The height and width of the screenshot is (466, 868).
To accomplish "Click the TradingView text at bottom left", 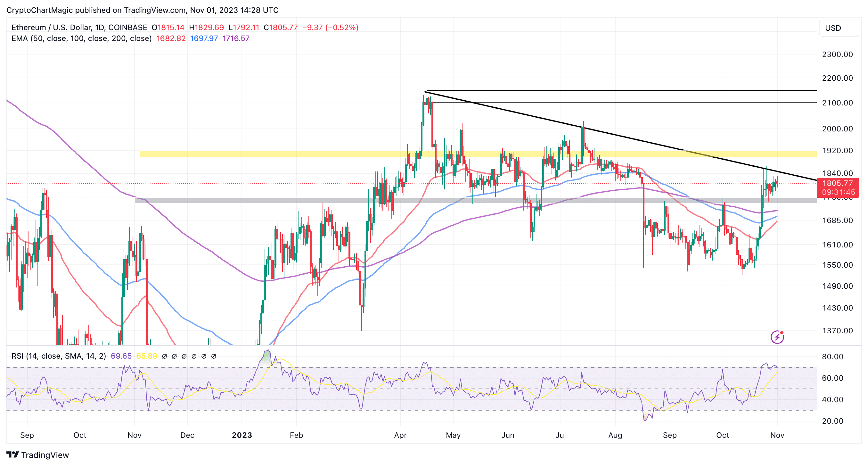I will [x=45, y=455].
